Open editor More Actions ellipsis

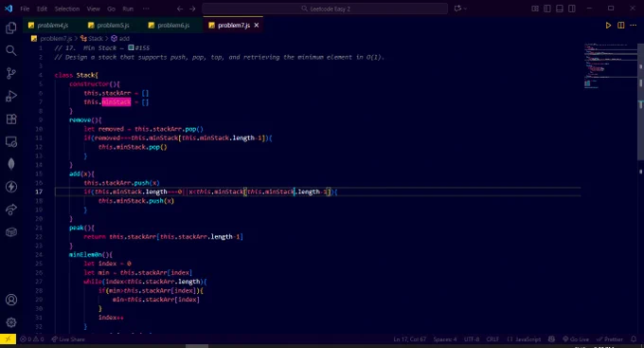pos(633,25)
